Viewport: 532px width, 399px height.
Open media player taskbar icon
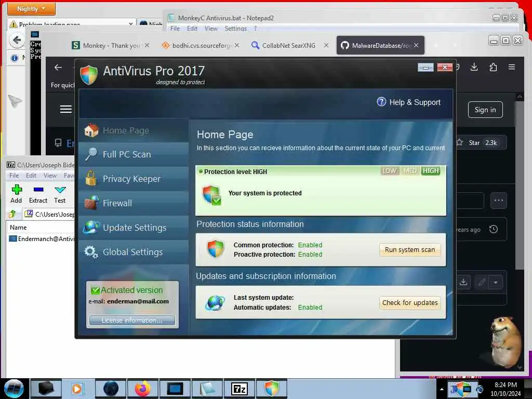(78, 389)
